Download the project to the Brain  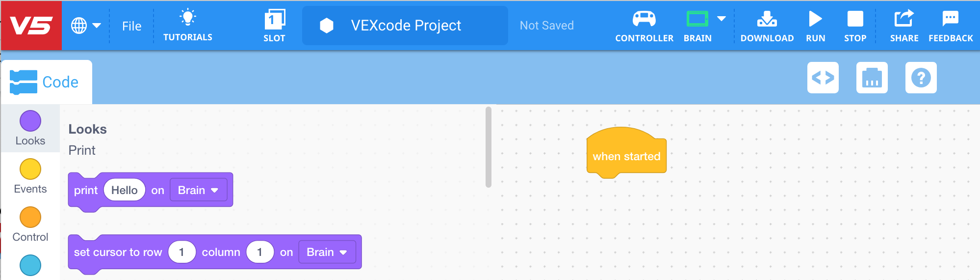767,20
